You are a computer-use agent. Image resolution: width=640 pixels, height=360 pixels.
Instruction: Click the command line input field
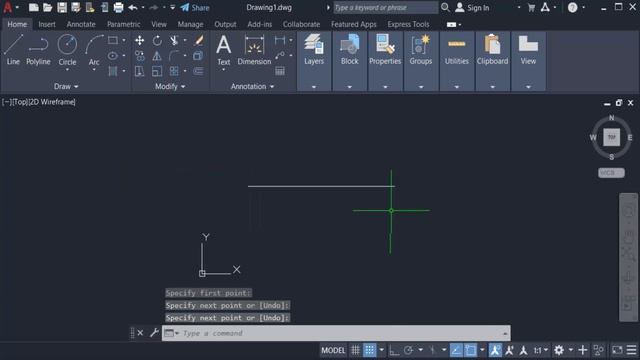point(336,333)
